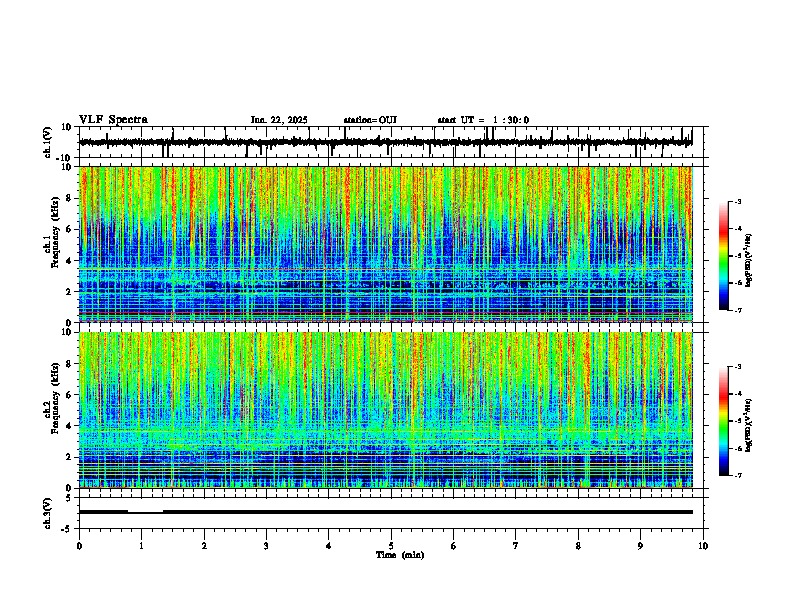
Task: Click the '9' minute time tick label
Action: pyautogui.click(x=640, y=546)
